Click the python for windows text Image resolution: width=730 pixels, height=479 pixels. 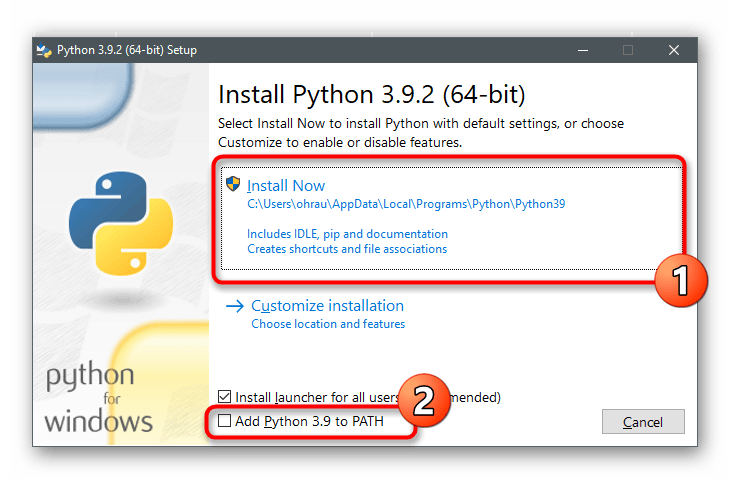[97, 396]
